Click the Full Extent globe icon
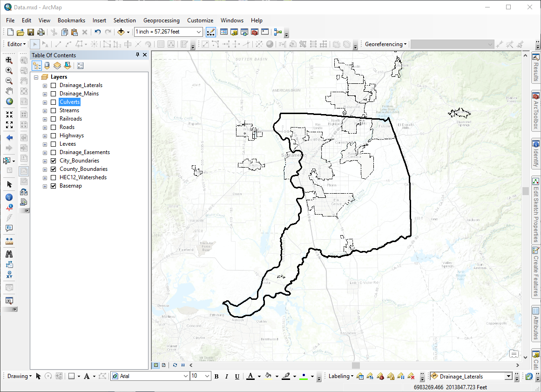541x392 pixels. (x=9, y=101)
